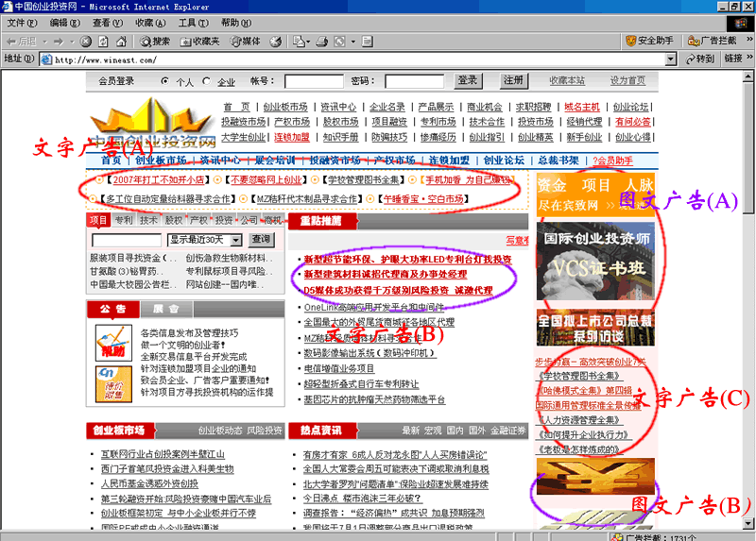This screenshot has height=541, width=756.
Task: Open 今日沸点 楼市泡沫三年必破 article
Action: 362,499
